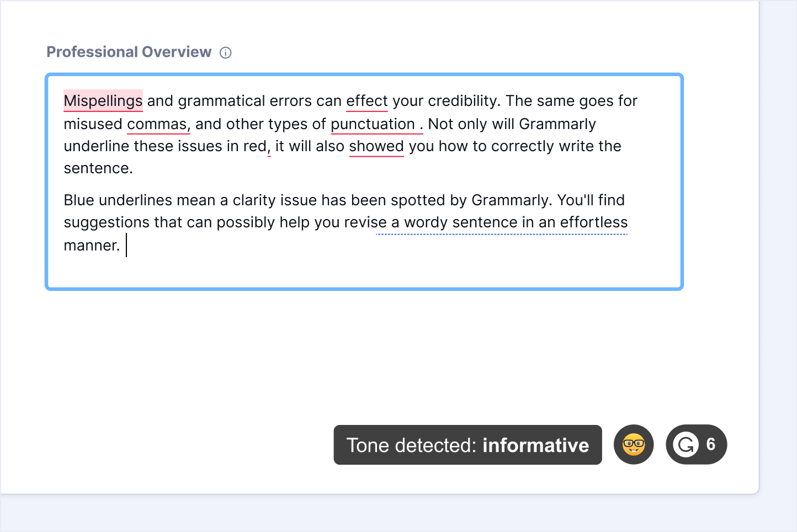Click the highlighted word Mispellings
Image resolution: width=797 pixels, height=532 pixels.
click(x=103, y=100)
